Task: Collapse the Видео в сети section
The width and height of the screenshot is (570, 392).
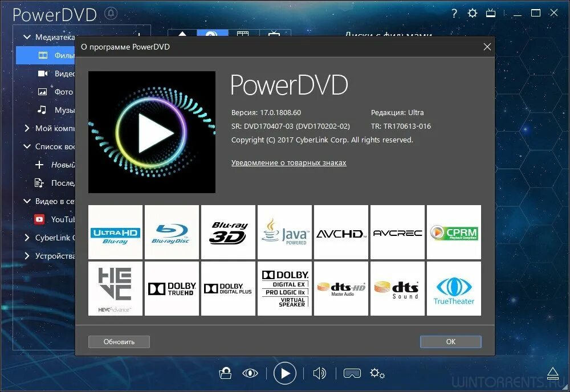Action: coord(27,201)
